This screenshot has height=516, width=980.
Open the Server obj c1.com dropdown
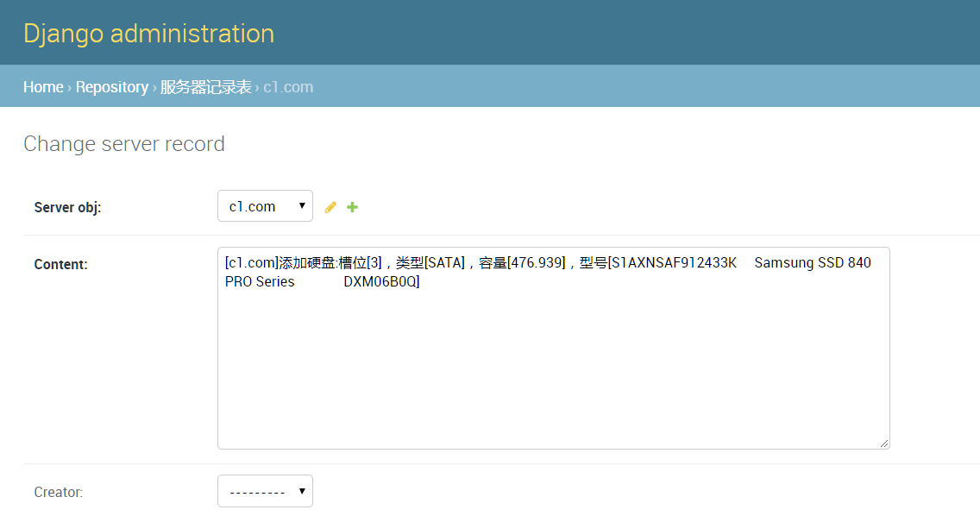pos(265,205)
